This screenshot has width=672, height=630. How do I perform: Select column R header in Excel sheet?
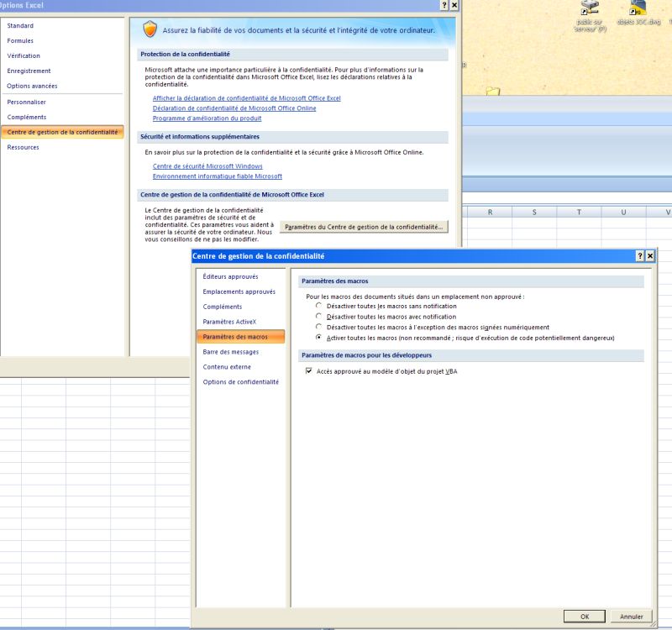coord(490,213)
